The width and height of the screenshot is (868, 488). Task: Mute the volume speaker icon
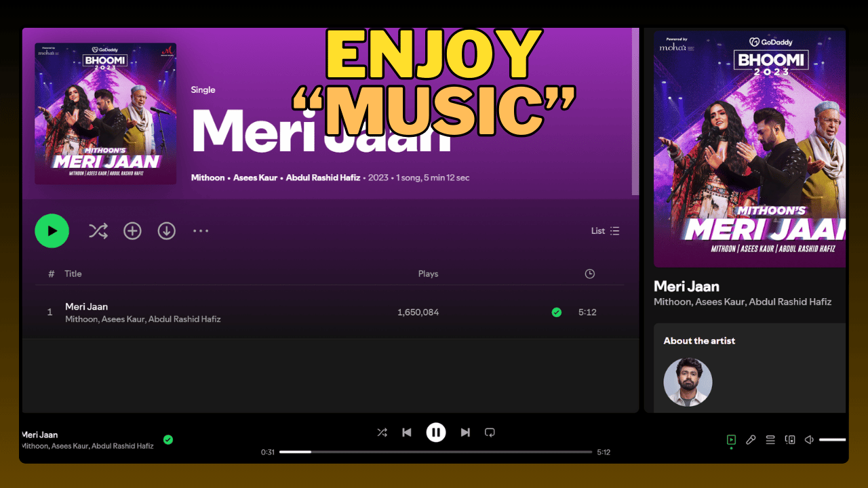pos(809,440)
